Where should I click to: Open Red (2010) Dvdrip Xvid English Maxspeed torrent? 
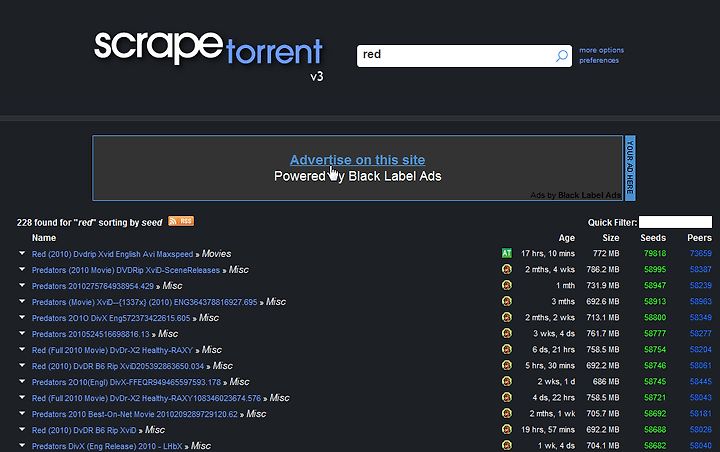[112, 254]
